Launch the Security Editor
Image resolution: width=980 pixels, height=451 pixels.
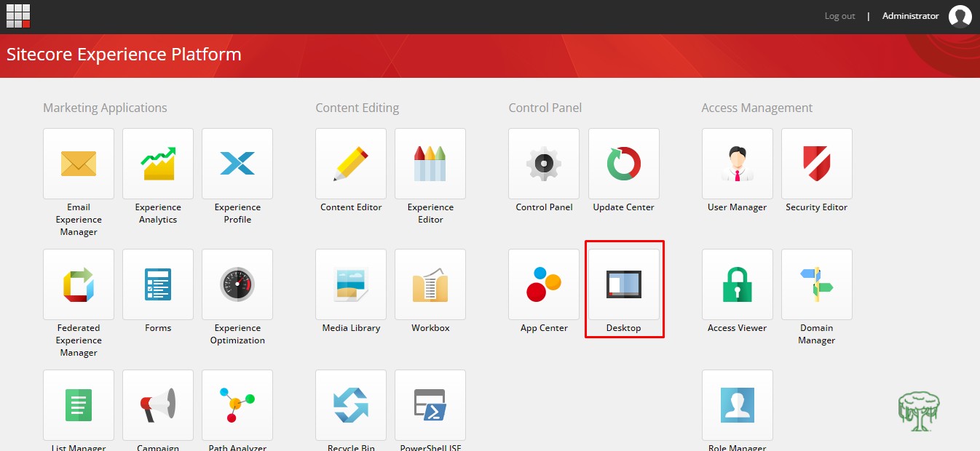(817, 164)
